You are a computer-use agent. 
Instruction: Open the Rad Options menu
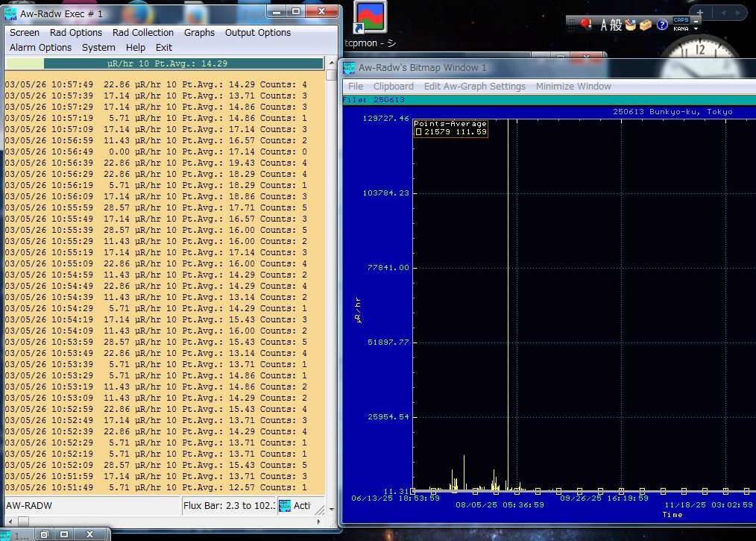[75, 33]
